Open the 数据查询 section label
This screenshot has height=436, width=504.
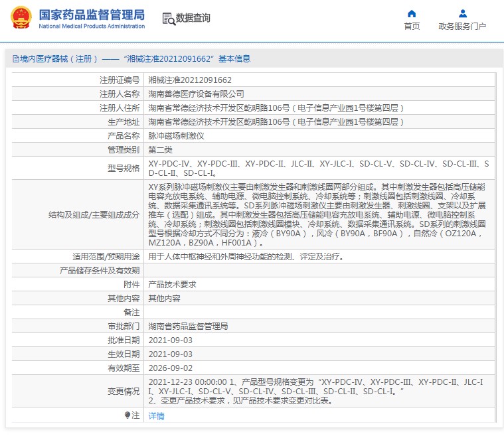point(193,19)
